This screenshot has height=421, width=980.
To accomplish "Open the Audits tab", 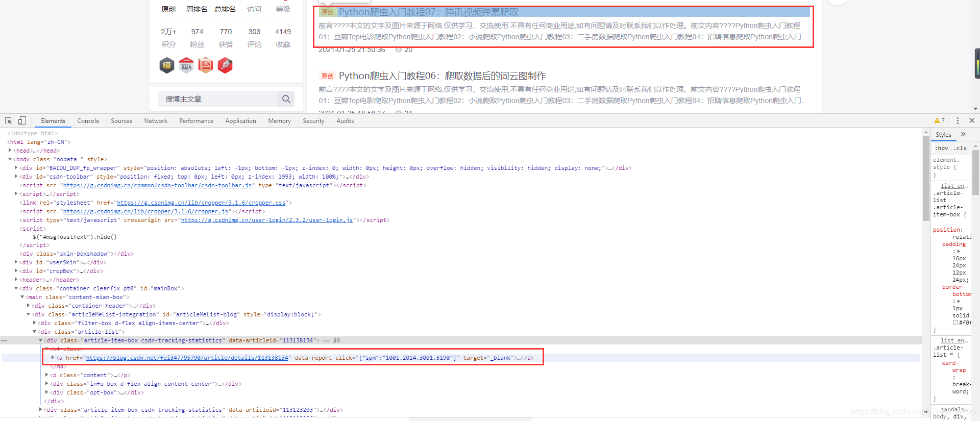I will pos(345,121).
